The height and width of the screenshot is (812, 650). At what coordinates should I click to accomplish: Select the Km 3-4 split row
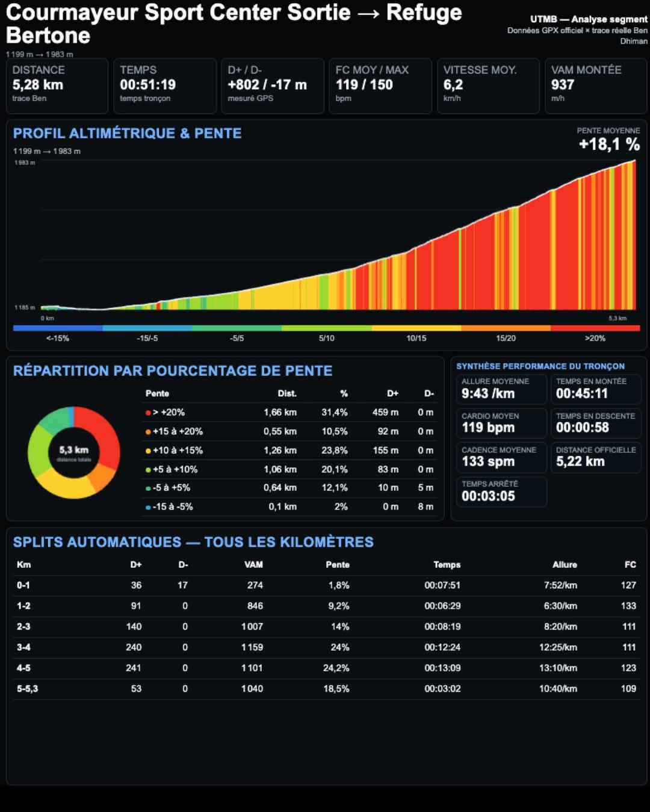tap(326, 648)
